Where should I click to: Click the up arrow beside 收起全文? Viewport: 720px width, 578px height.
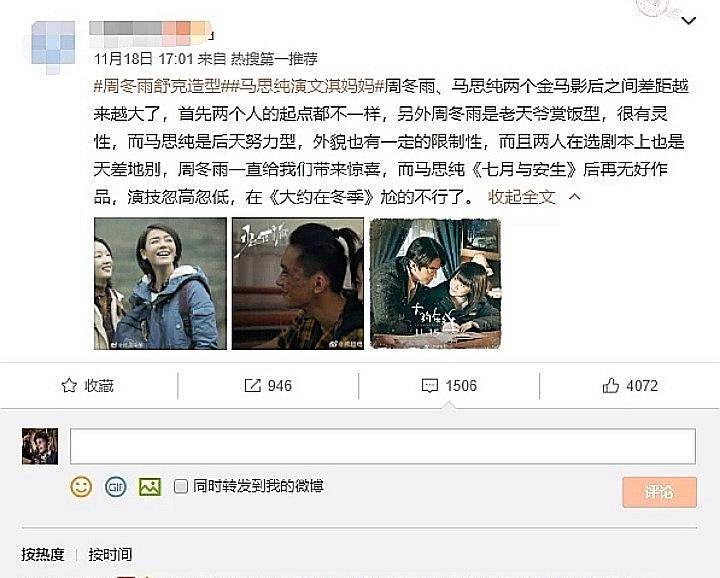(x=574, y=196)
